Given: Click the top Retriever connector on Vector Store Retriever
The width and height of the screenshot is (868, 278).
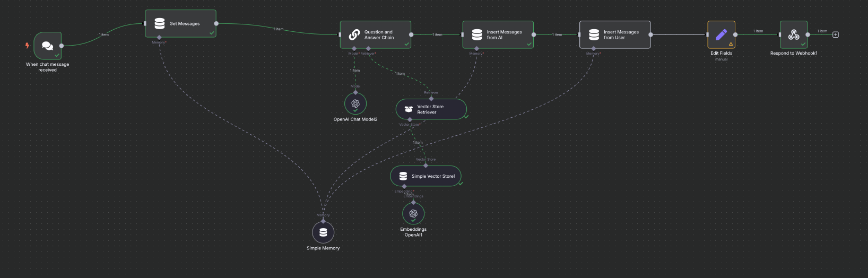Looking at the screenshot, I should 431,99.
